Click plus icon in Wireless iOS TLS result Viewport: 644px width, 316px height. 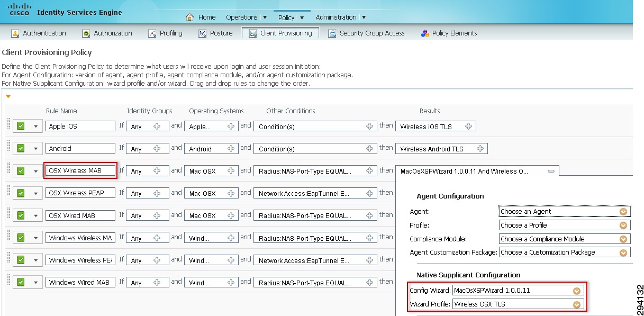tap(468, 127)
